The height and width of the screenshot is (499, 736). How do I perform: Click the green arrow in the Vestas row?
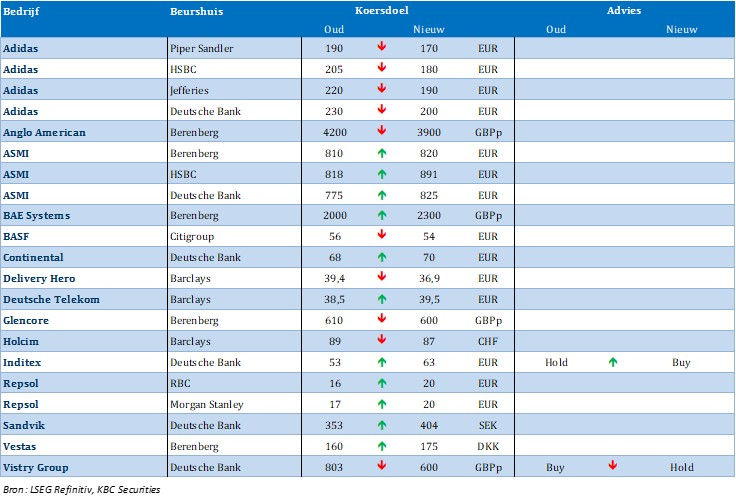click(x=381, y=446)
